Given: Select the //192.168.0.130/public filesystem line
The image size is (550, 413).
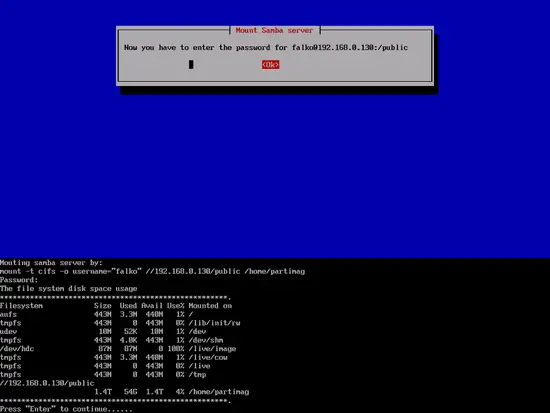Looking at the screenshot, I should pyautogui.click(x=47, y=383).
